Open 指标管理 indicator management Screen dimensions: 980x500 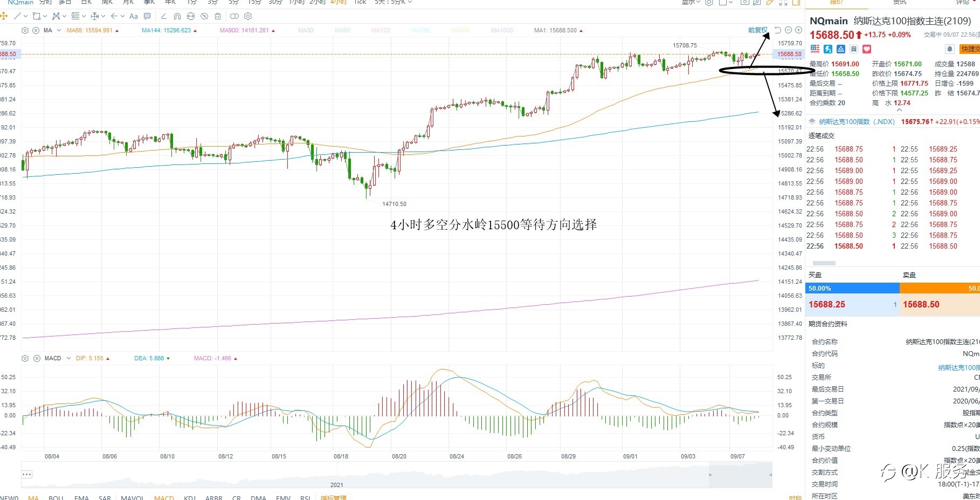(x=333, y=497)
